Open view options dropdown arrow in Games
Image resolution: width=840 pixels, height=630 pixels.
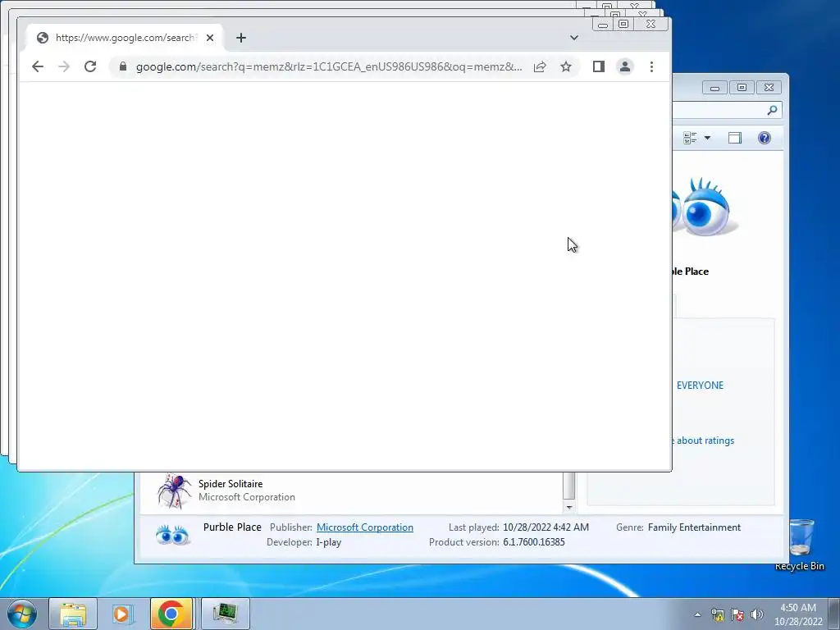click(x=707, y=138)
